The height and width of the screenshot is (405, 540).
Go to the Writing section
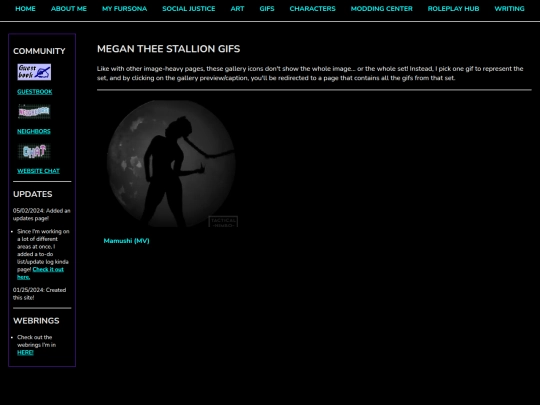[x=509, y=9]
